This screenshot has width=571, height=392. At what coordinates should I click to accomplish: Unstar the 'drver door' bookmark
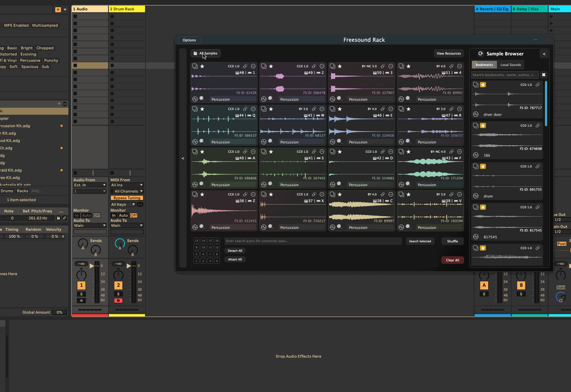click(x=483, y=85)
